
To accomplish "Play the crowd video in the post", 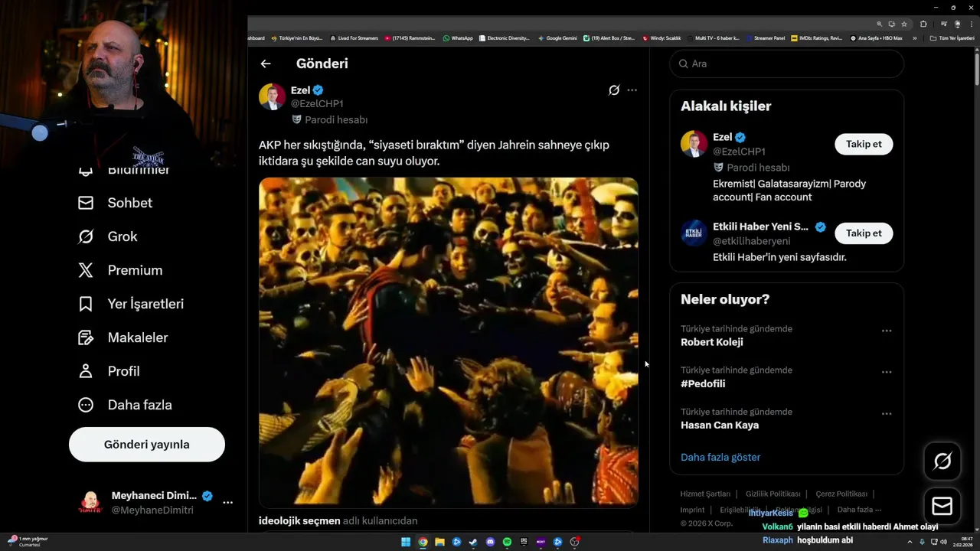I will coord(449,342).
